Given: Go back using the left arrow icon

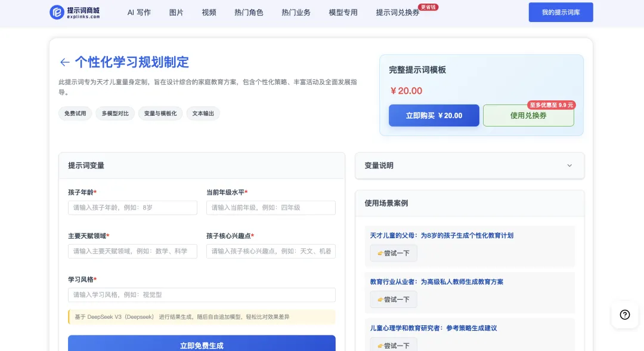Looking at the screenshot, I should [65, 62].
